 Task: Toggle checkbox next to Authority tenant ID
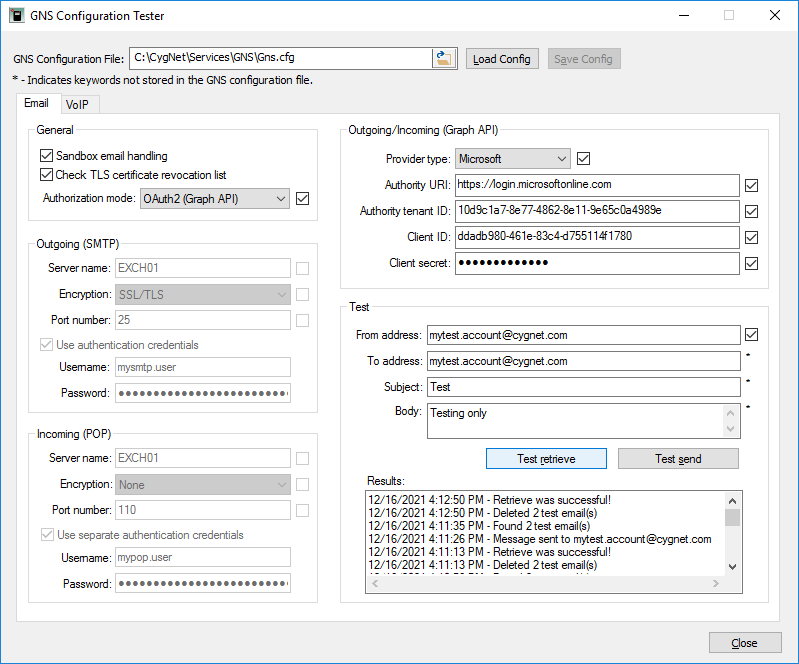point(751,211)
